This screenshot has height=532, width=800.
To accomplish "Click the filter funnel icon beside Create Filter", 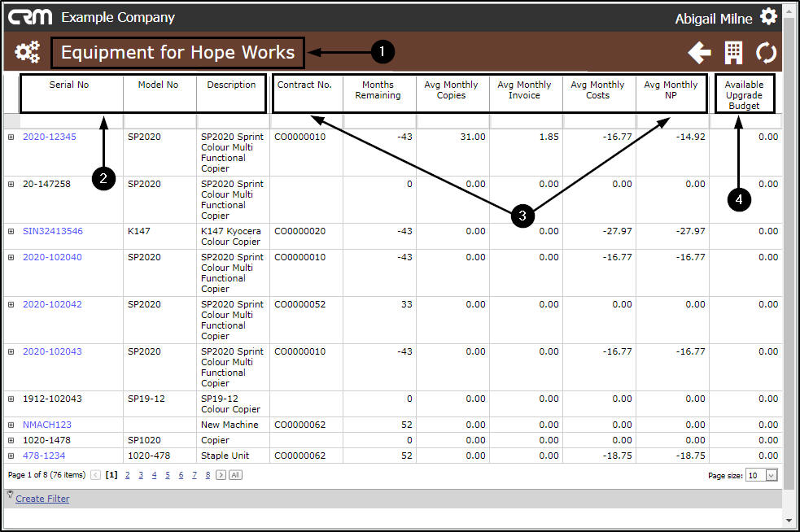I will click(10, 495).
